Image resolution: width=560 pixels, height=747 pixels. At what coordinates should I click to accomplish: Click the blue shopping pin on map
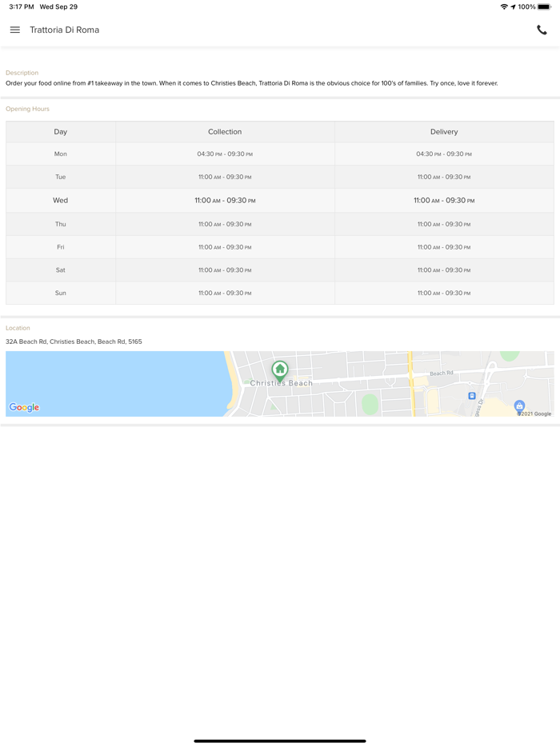point(519,406)
